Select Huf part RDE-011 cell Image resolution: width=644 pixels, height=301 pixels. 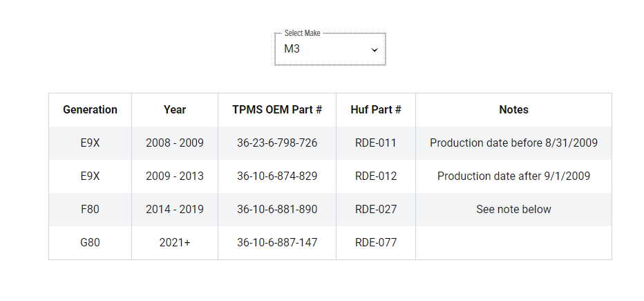pos(376,143)
